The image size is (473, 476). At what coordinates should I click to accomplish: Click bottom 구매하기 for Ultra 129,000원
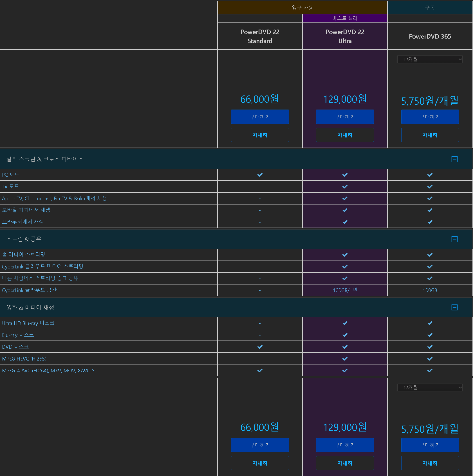345,445
